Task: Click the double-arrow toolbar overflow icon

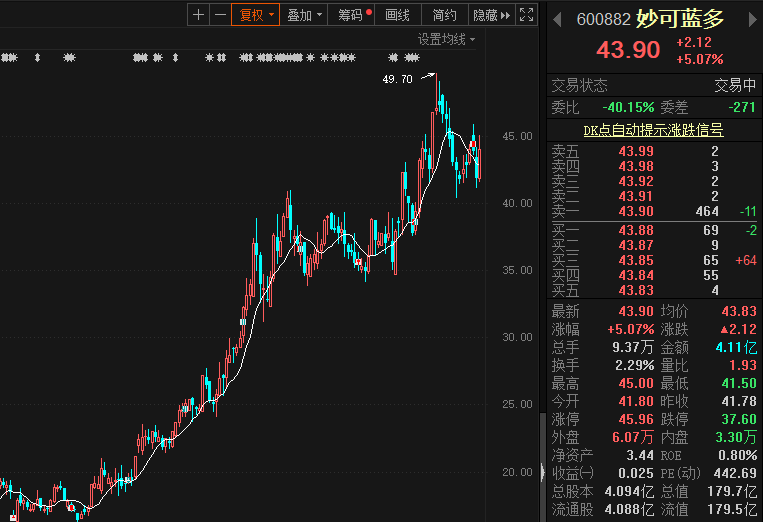Action: [506, 15]
